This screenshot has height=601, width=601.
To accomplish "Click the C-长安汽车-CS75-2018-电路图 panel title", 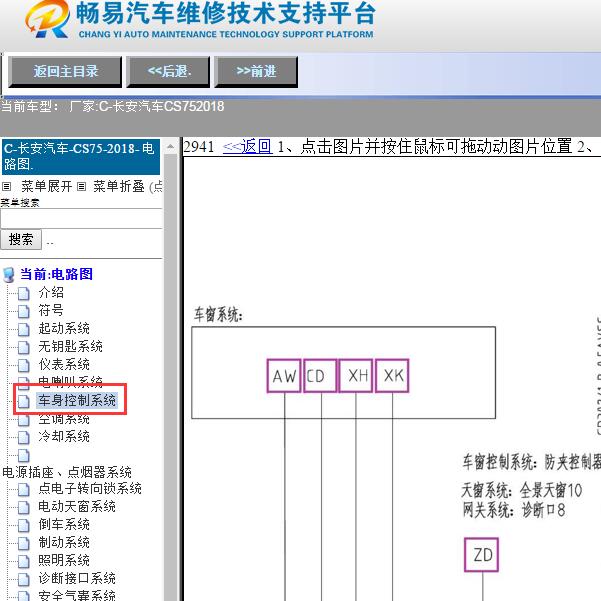I will [x=80, y=156].
